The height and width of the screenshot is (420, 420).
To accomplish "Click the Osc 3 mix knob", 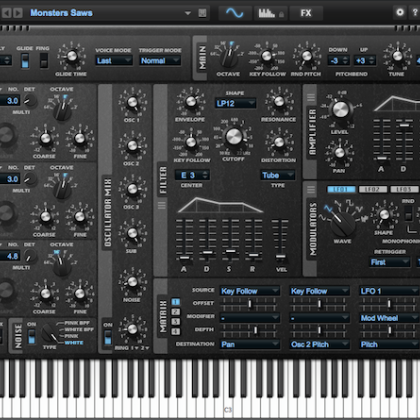I will (132, 189).
